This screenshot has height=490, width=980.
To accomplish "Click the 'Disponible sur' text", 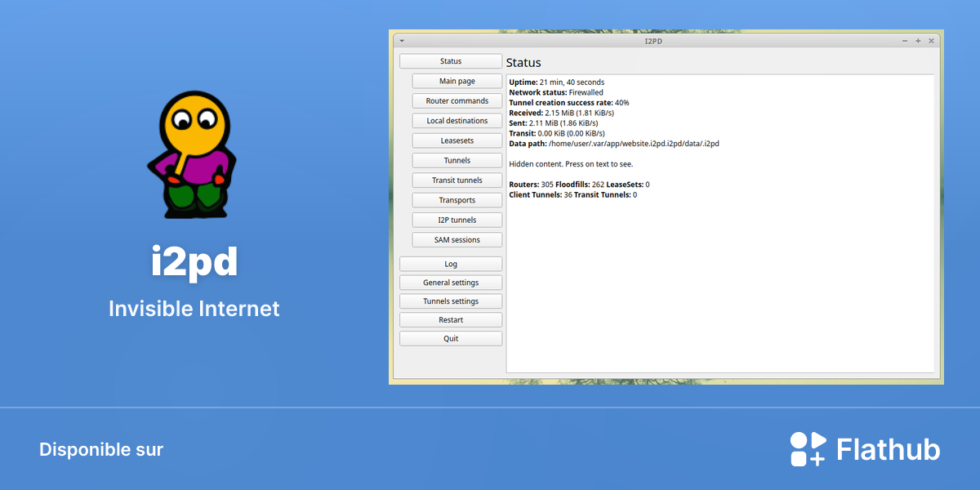I will coord(101,449).
